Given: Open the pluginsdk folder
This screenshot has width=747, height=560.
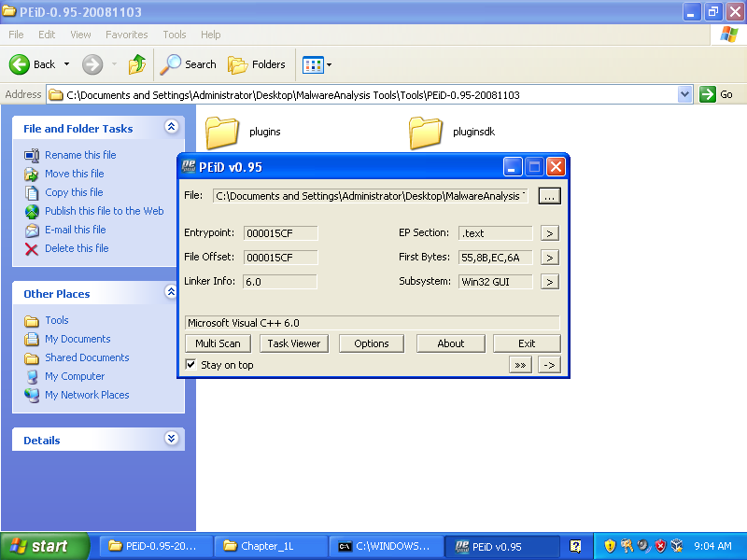Looking at the screenshot, I should (427, 132).
